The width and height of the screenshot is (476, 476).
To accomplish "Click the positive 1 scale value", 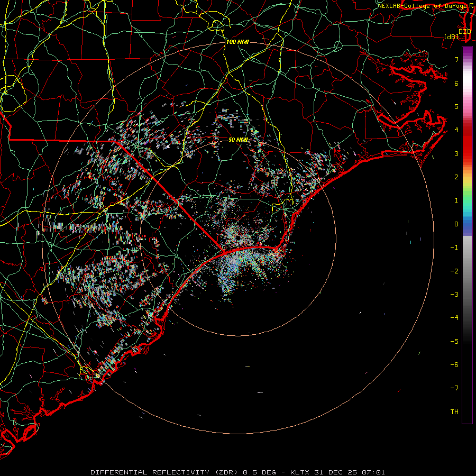I will coord(456,200).
